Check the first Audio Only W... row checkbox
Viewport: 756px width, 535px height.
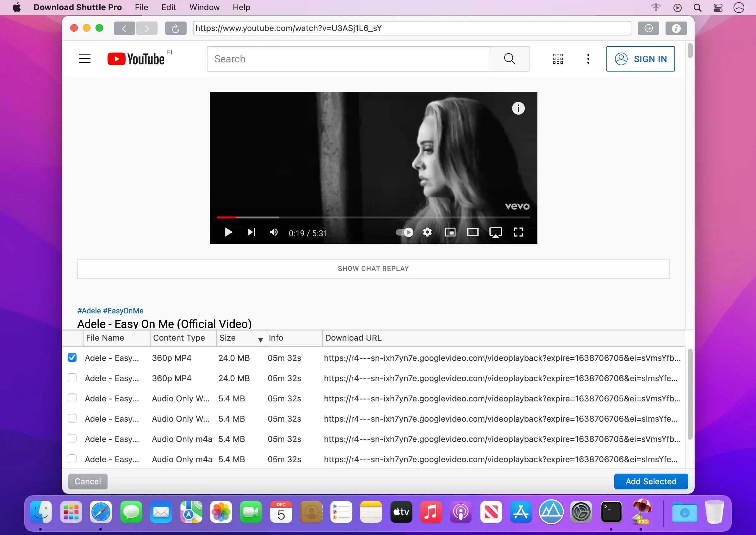[x=72, y=398]
